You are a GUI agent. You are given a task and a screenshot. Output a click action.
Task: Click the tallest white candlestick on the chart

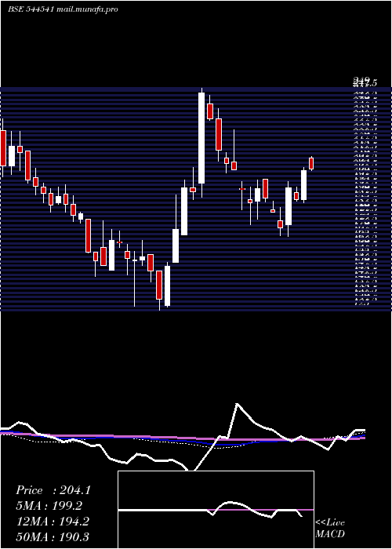point(201,138)
